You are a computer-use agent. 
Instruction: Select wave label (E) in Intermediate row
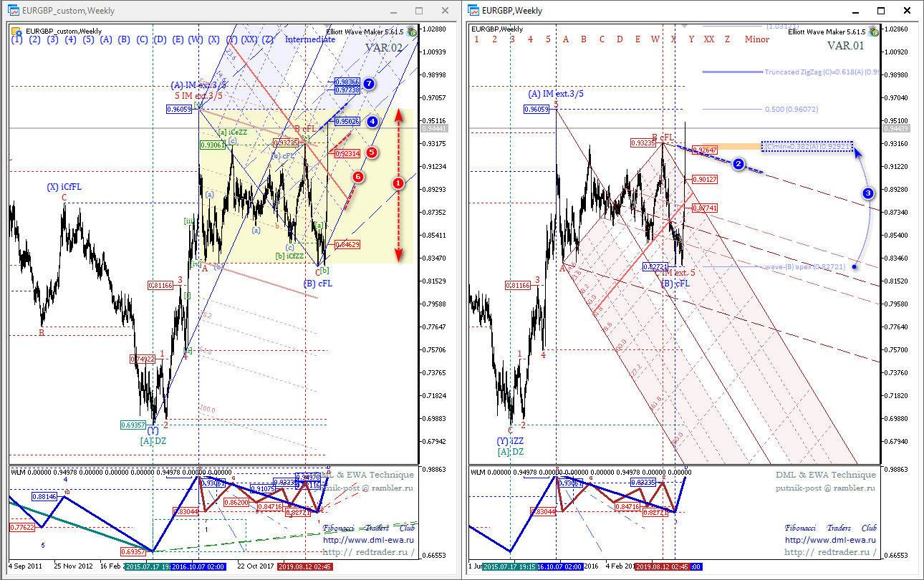point(178,39)
